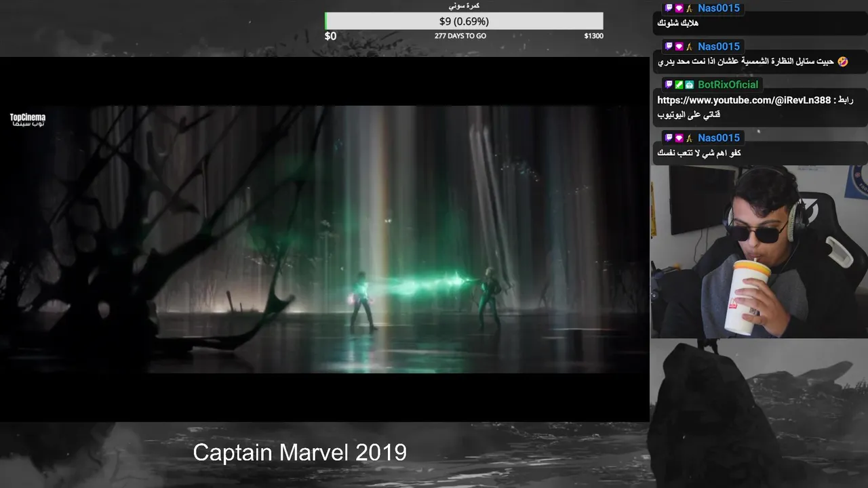Image resolution: width=868 pixels, height=488 pixels.
Task: Click gold badge on the sunglasses-style message
Action: 689,47
